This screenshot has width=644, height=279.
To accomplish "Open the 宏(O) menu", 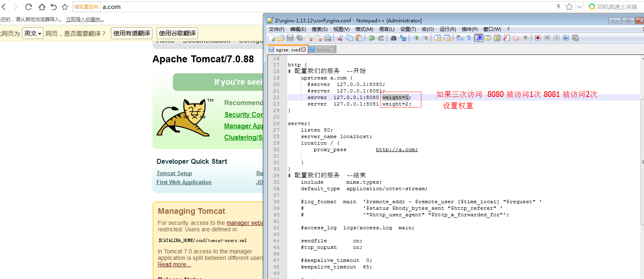I will (428, 29).
